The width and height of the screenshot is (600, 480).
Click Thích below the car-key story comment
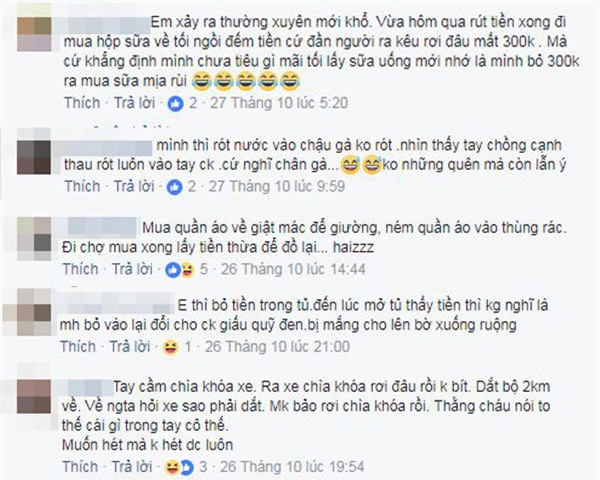pos(80,467)
